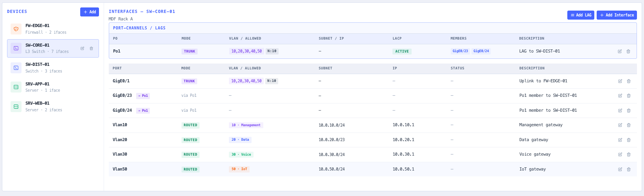Image resolution: width=644 pixels, height=196 pixels.
Task: Click the GigE0/23 member tag in Po1
Action: [460, 51]
